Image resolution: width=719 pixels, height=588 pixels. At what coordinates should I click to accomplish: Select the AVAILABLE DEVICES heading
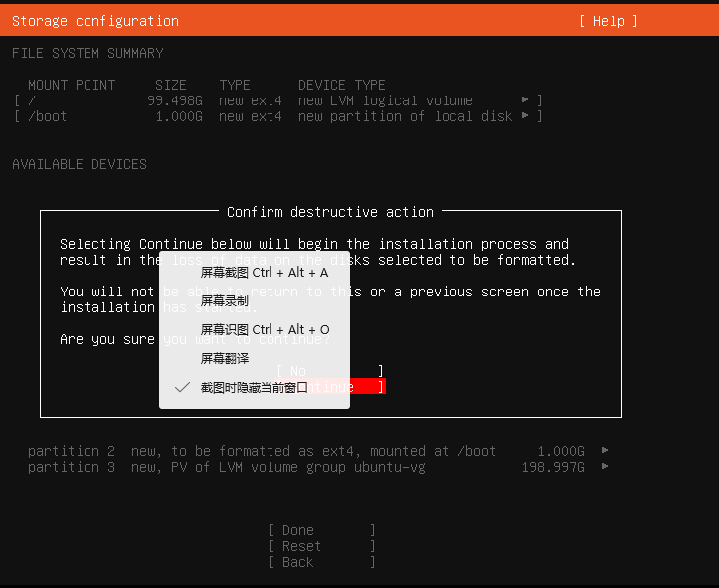coord(80,164)
